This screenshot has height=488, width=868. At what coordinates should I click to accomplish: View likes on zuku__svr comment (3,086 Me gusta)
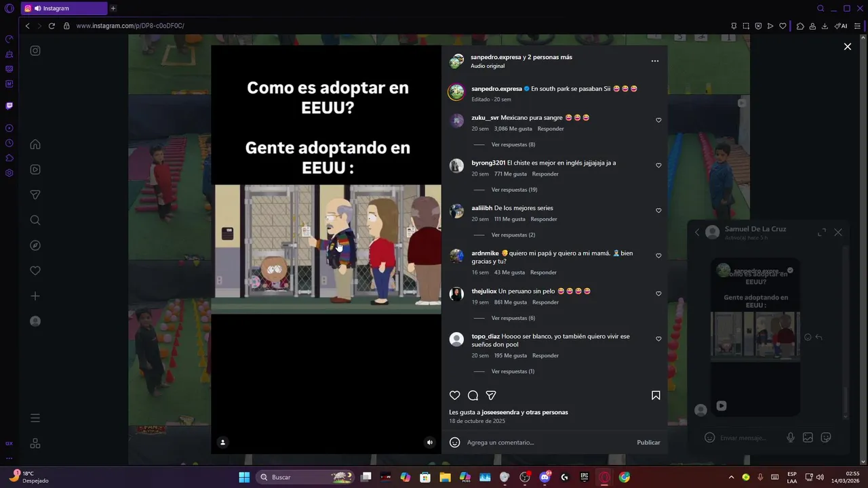(x=513, y=129)
